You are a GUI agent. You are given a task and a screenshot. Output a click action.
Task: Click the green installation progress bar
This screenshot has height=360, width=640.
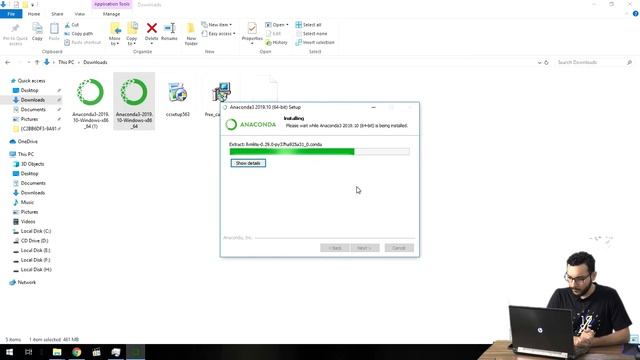click(319, 152)
